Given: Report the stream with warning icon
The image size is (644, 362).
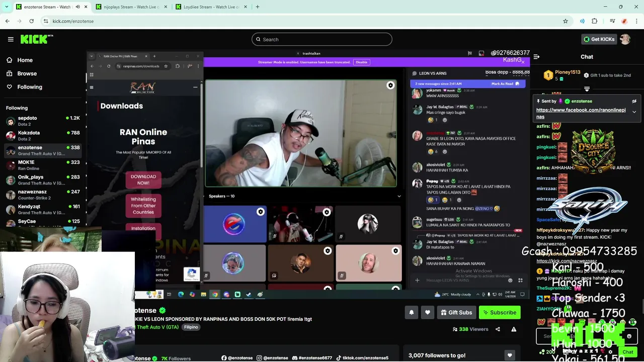Looking at the screenshot, I should pyautogui.click(x=514, y=329).
